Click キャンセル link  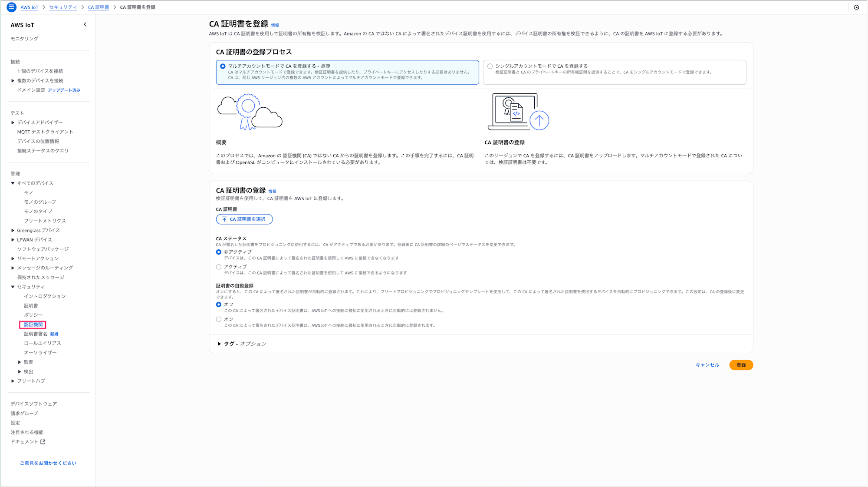coord(707,365)
